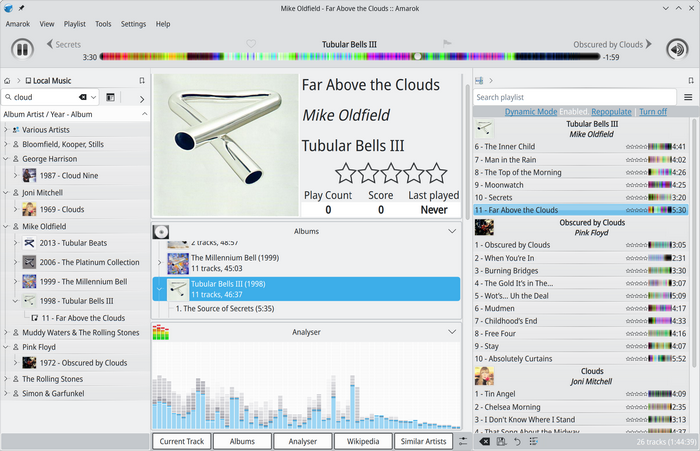This screenshot has width=700, height=451.
Task: Clear the collection filter text 'cloud'
Action: click(83, 97)
